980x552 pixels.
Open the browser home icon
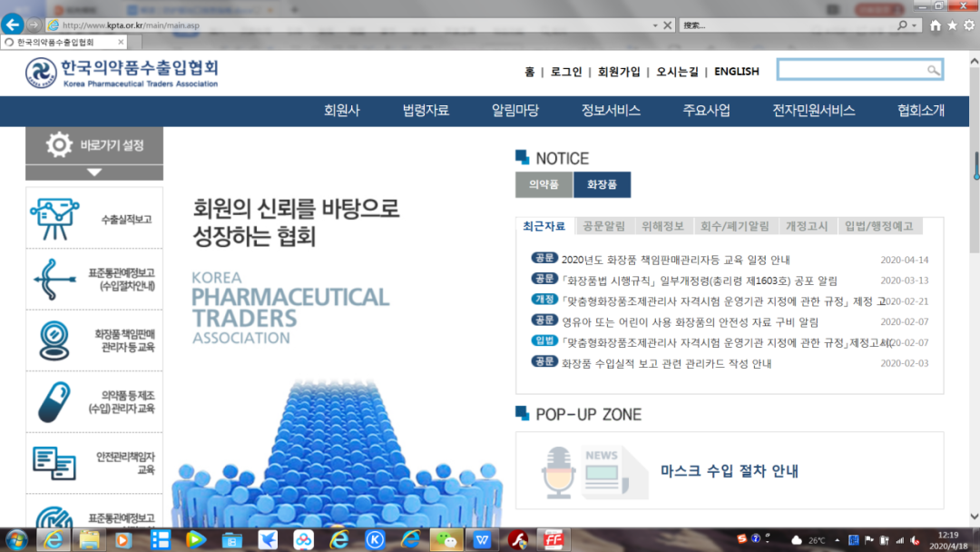(935, 25)
